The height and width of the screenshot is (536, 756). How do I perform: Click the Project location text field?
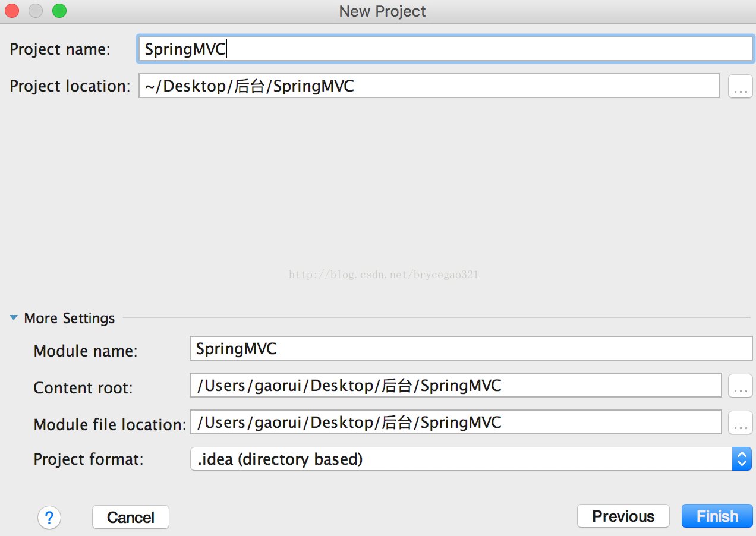pos(429,86)
